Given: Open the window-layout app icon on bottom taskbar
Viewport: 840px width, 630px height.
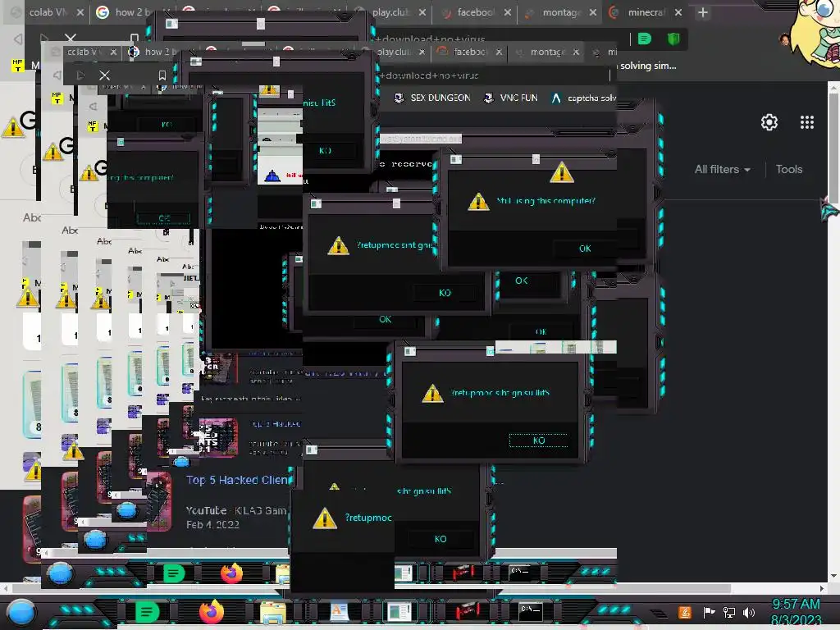Looking at the screenshot, I should (x=399, y=612).
